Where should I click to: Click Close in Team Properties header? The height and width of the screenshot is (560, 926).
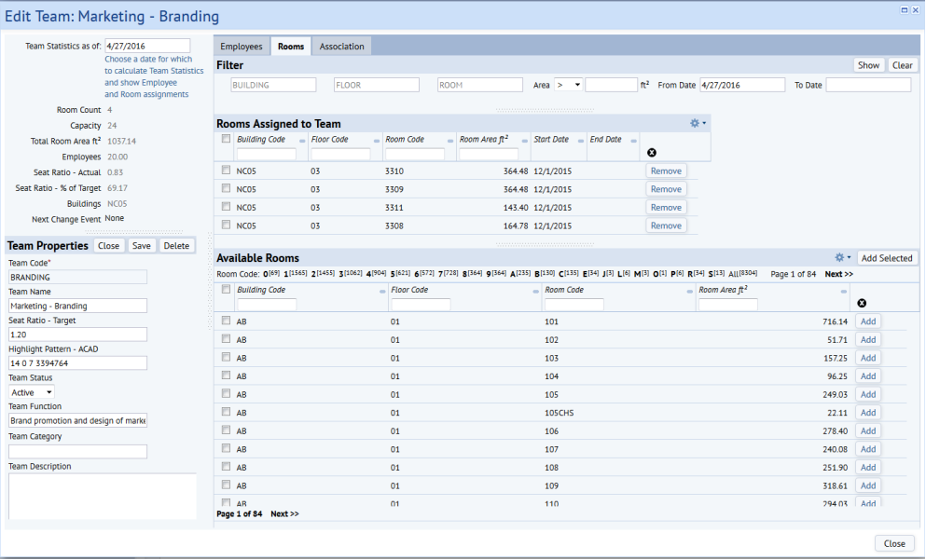tap(109, 245)
